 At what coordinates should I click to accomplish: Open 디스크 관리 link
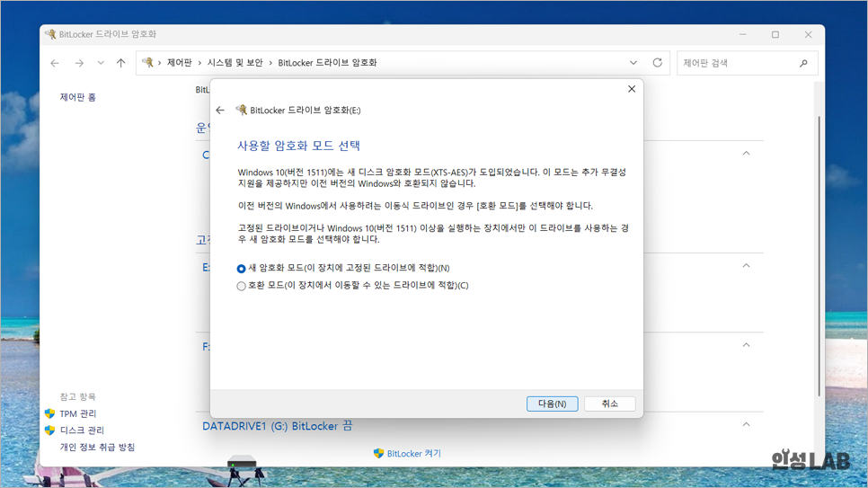coord(82,430)
